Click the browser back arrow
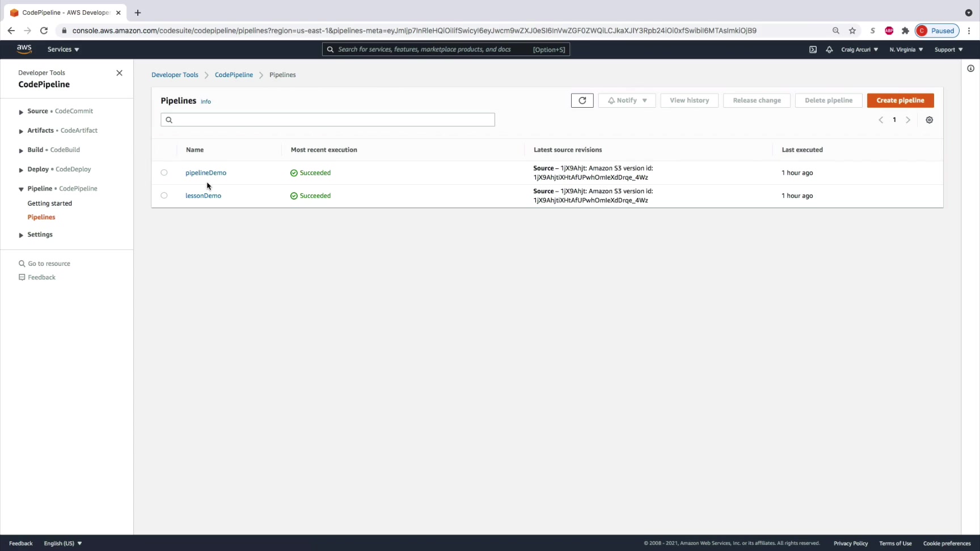This screenshot has width=980, height=551. click(11, 31)
